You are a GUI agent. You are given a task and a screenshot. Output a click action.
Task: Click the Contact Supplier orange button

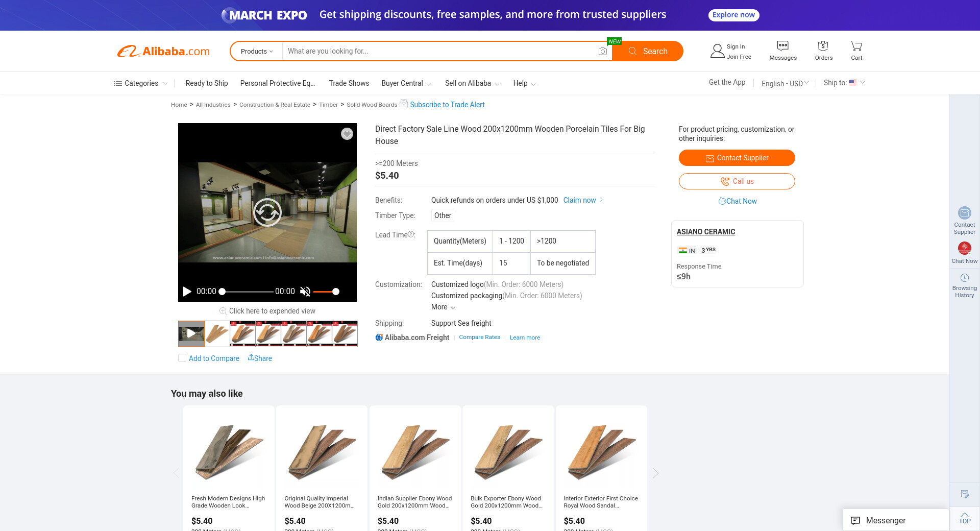click(x=737, y=158)
